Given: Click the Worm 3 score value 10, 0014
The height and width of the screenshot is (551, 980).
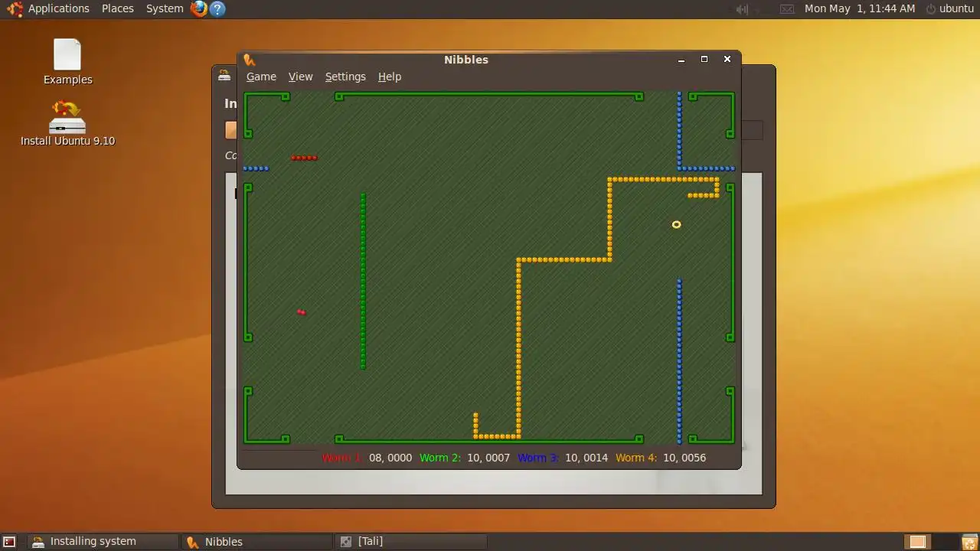Looking at the screenshot, I should coord(586,458).
